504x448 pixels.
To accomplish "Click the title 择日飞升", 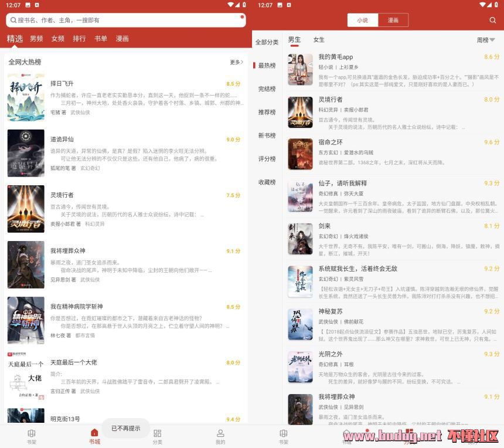I will click(x=62, y=84).
